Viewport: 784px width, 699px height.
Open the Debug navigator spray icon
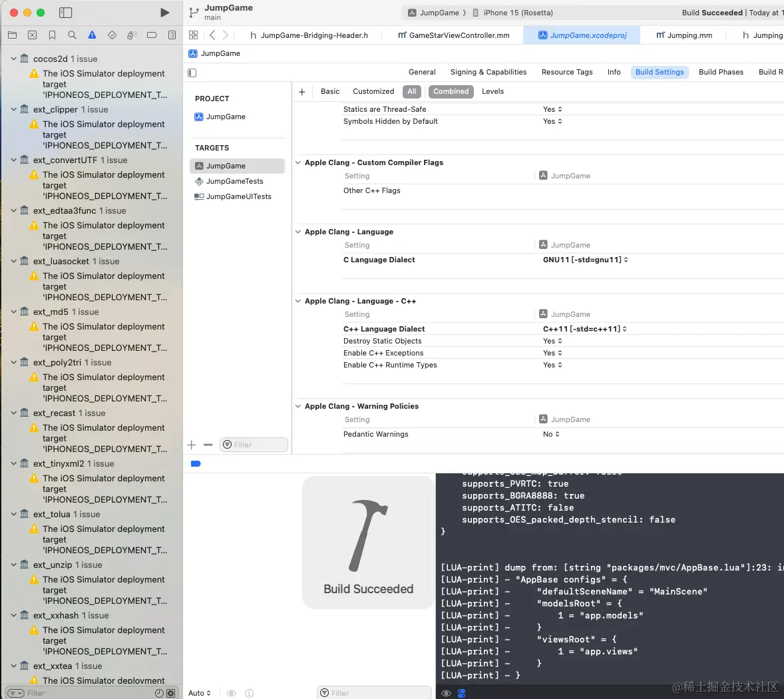pos(132,35)
